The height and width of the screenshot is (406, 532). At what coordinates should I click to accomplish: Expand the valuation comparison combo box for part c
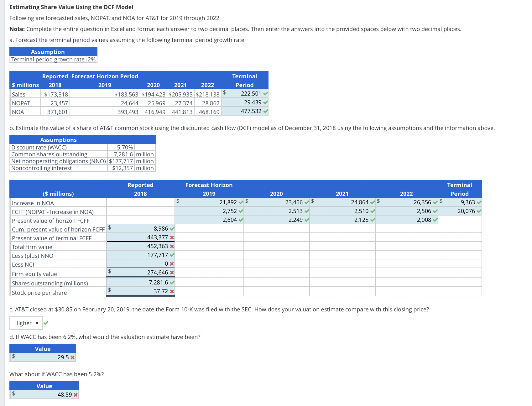26,323
